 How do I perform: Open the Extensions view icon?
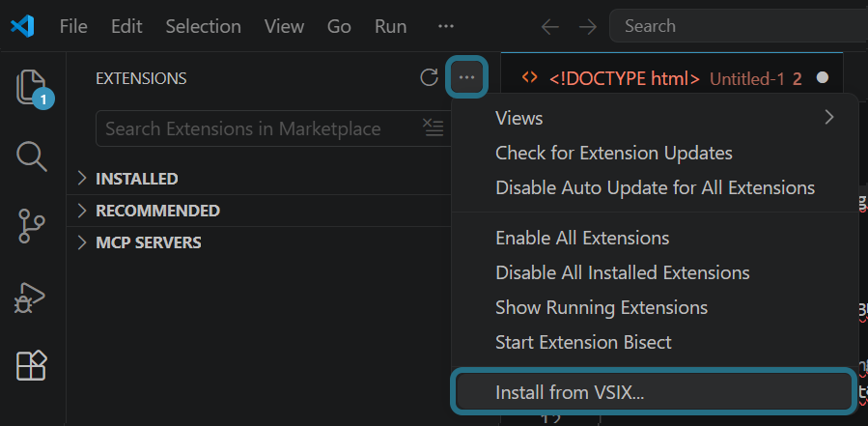tap(32, 365)
